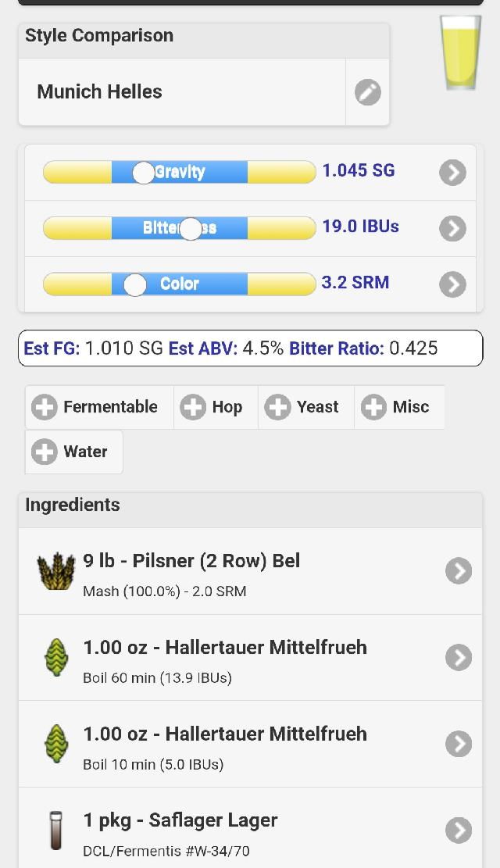
Task: Tap the plus icon to add Water
Action: 45,452
